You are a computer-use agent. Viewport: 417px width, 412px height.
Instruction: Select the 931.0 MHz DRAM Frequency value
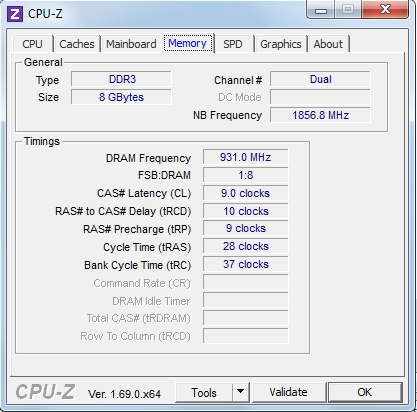click(246, 157)
